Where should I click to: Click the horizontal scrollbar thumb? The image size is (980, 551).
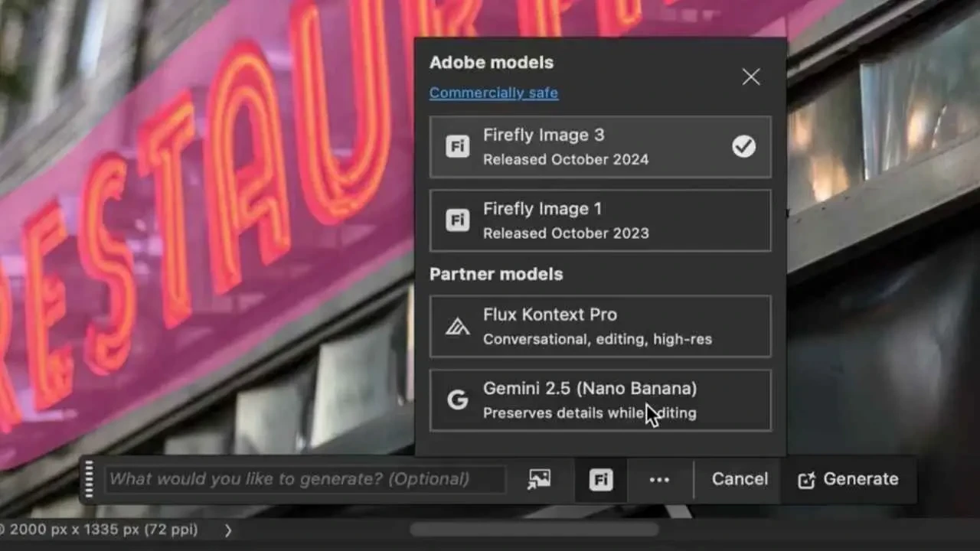click(534, 530)
